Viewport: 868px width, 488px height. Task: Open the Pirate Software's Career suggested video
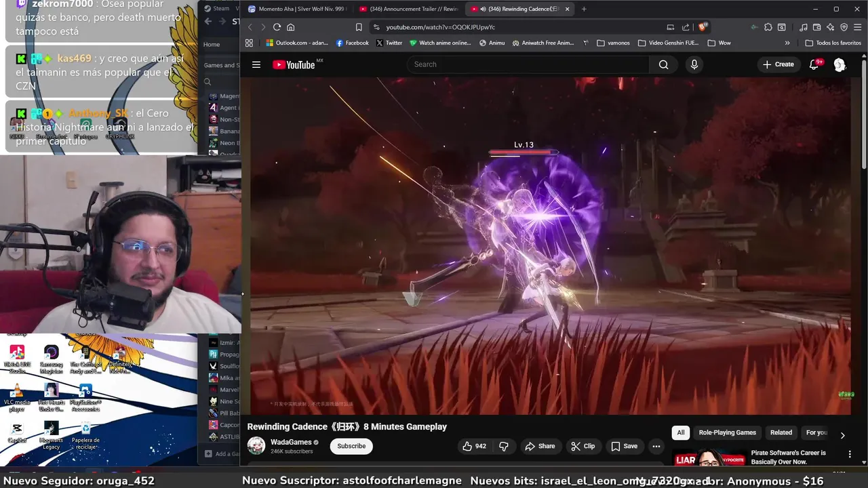click(x=789, y=457)
